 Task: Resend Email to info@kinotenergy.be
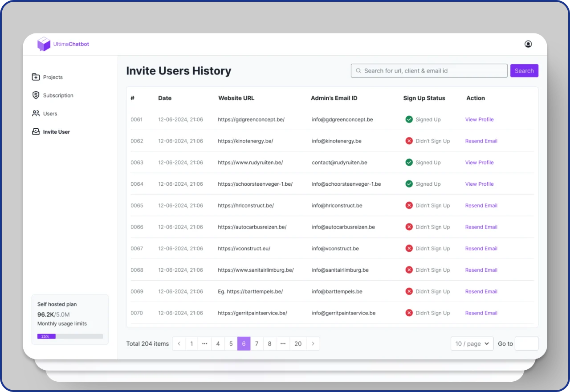[481, 141]
